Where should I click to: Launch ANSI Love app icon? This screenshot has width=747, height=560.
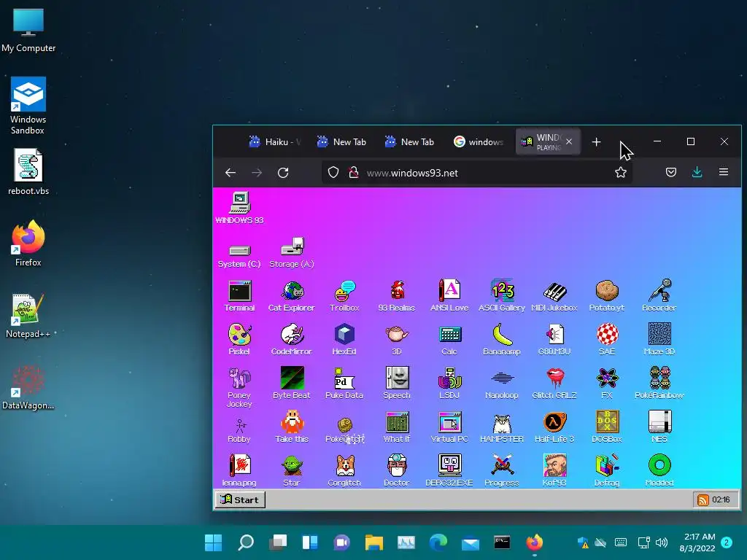(x=449, y=296)
